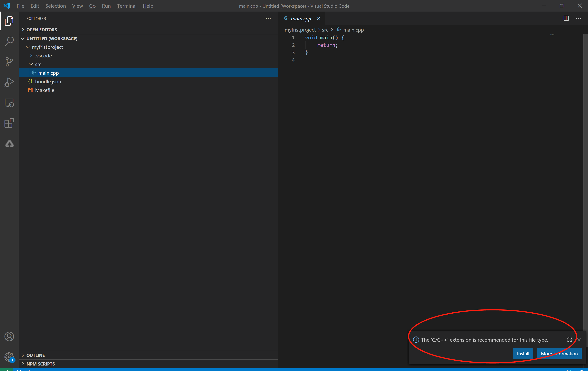The height and width of the screenshot is (371, 588).
Task: Open the Source Control view
Action: (9, 62)
